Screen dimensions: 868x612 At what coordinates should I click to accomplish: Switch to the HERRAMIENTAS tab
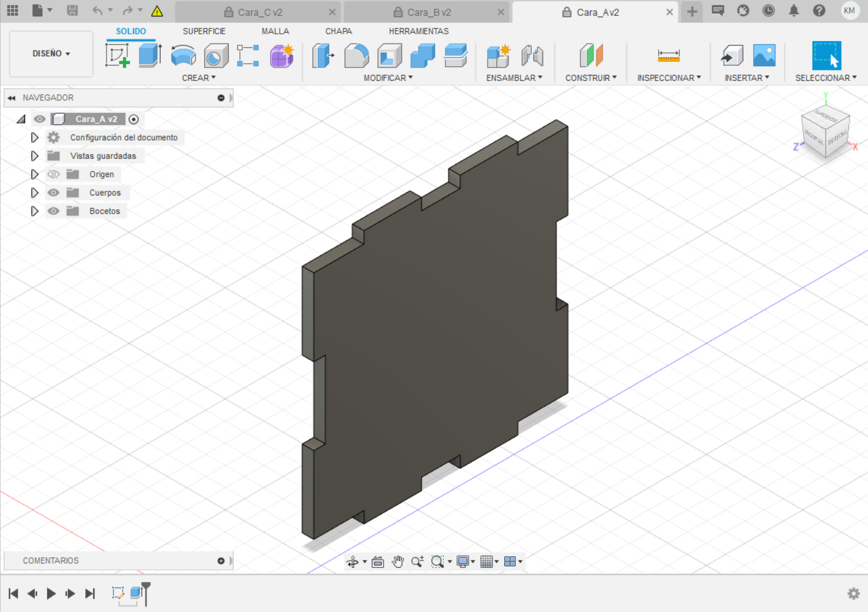pos(419,31)
